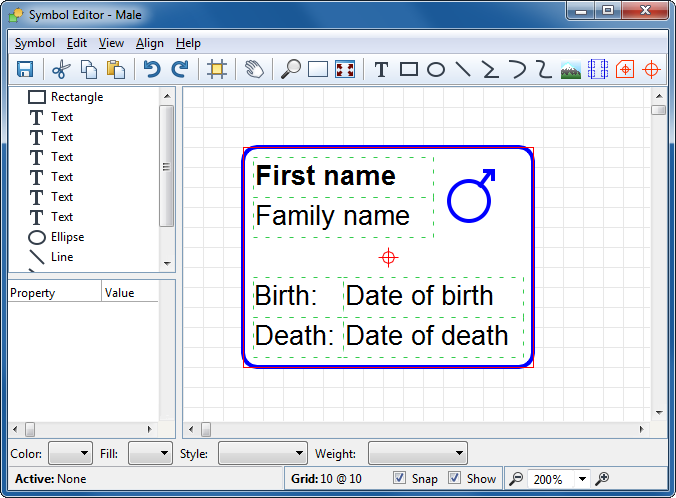
Task: Click the Insert image icon
Action: tap(571, 69)
